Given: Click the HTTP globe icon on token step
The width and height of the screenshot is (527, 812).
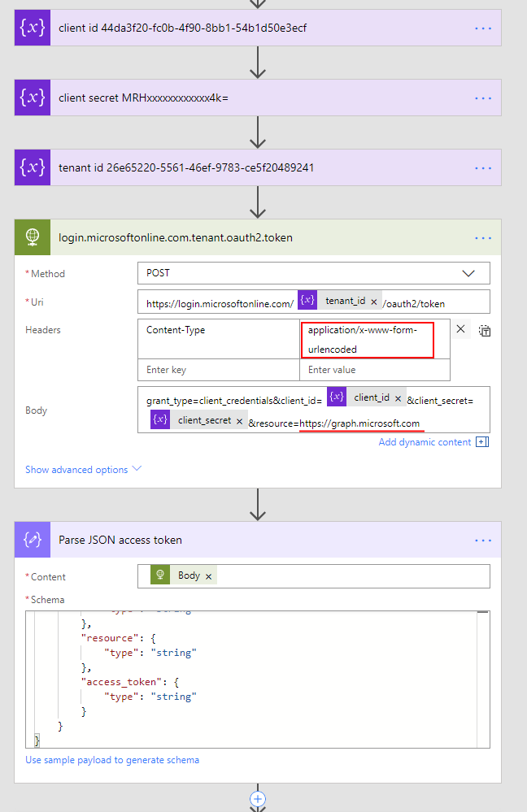Looking at the screenshot, I should [32, 238].
